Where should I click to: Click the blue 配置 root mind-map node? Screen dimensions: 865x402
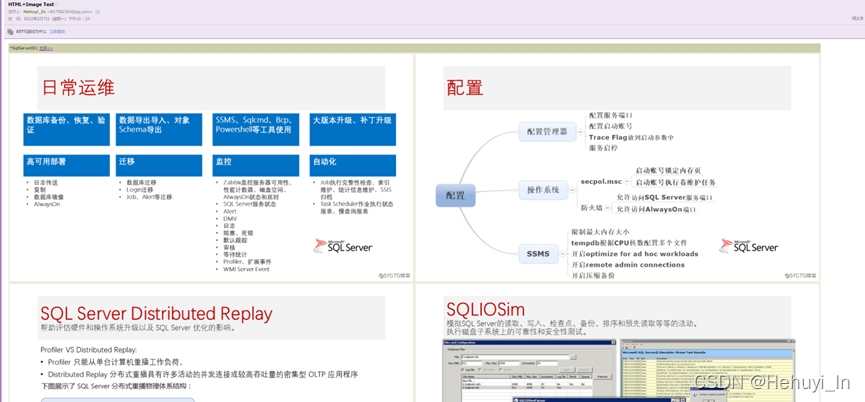[x=455, y=195]
